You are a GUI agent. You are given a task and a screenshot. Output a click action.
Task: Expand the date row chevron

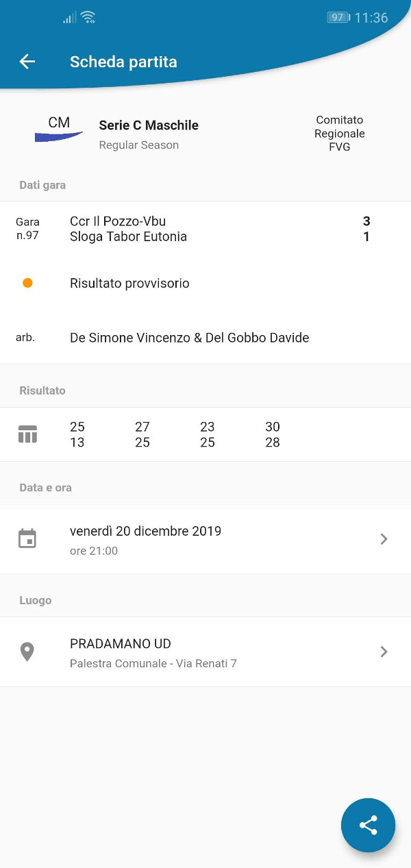(384, 539)
